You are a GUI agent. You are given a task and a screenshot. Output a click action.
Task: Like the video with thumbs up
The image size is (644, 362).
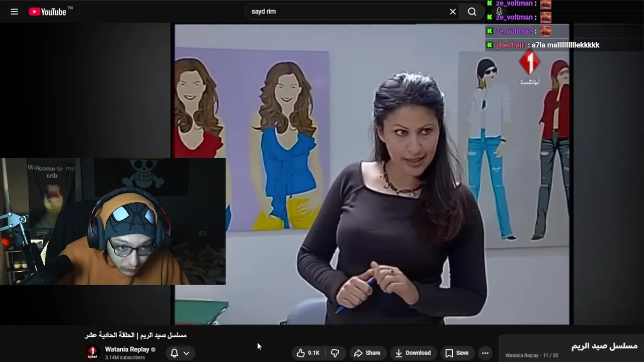coord(308,353)
